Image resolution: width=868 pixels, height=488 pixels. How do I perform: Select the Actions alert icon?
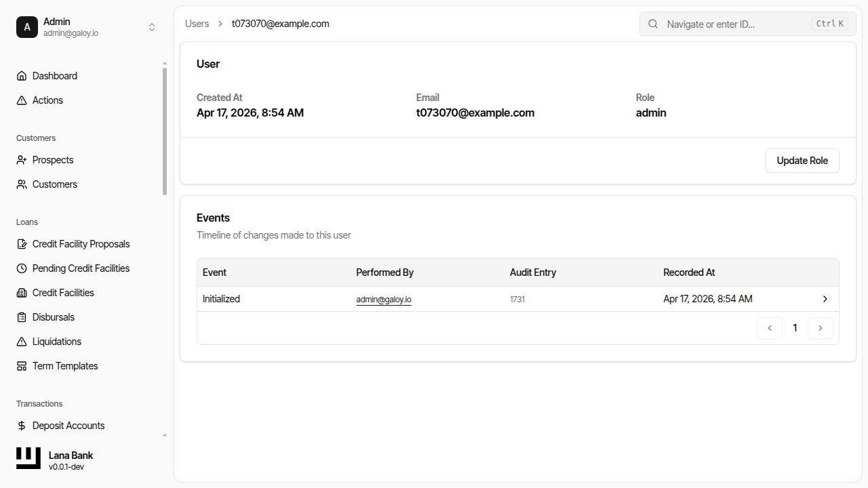click(x=21, y=100)
